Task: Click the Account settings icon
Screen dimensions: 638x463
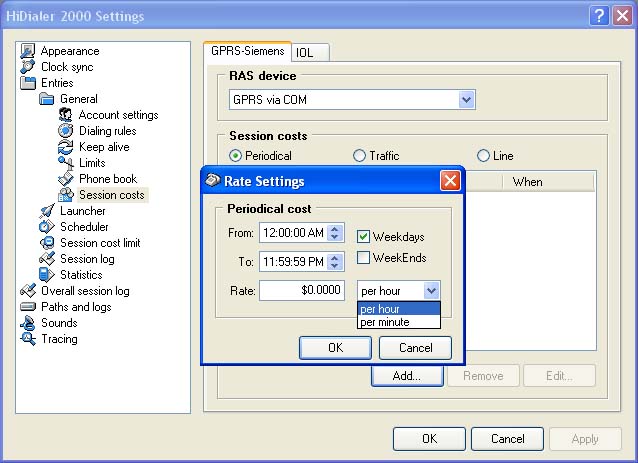Action: (x=66, y=115)
